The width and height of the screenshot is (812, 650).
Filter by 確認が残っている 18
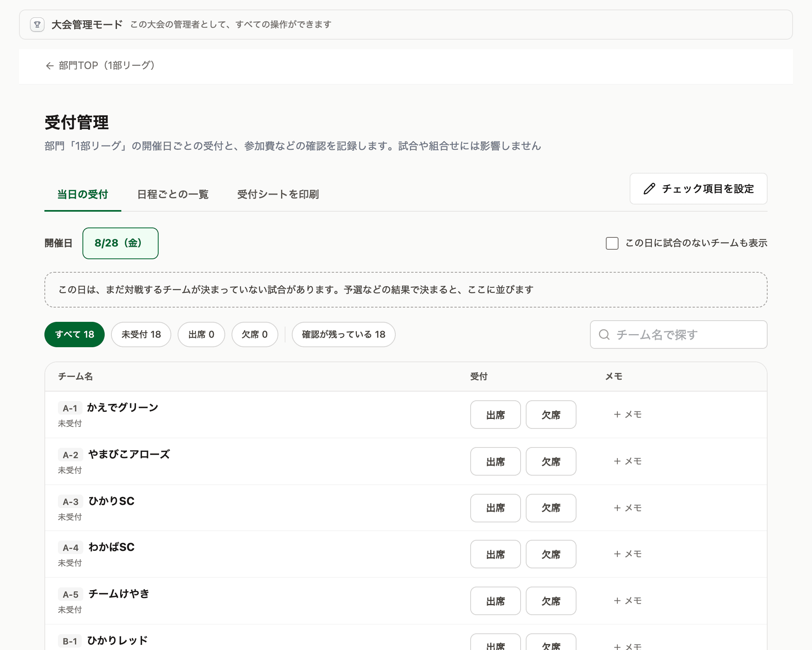coord(344,335)
